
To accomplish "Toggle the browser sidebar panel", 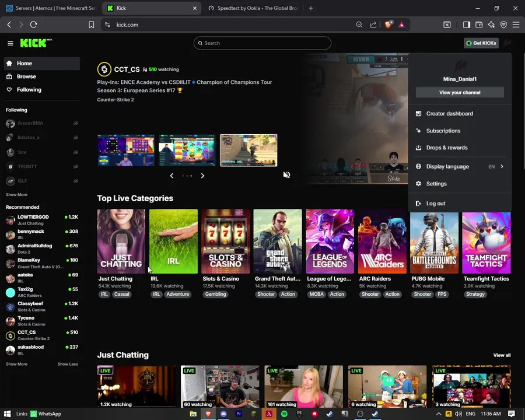I will [467, 24].
